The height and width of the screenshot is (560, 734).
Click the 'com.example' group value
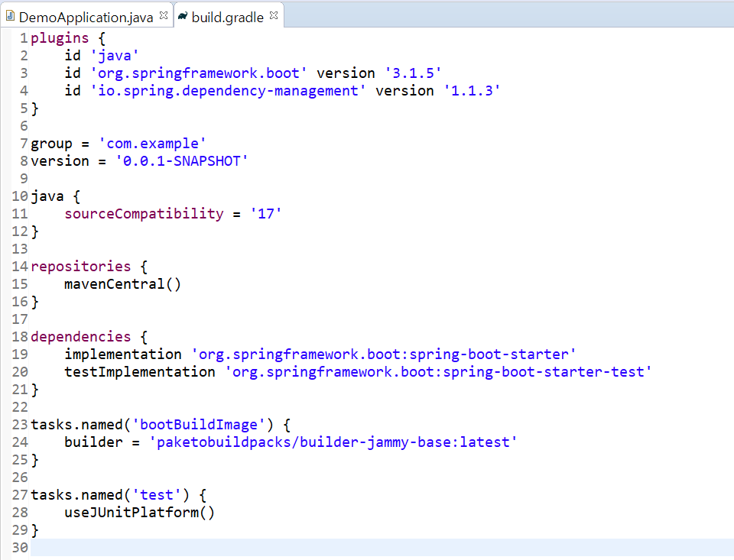click(152, 144)
